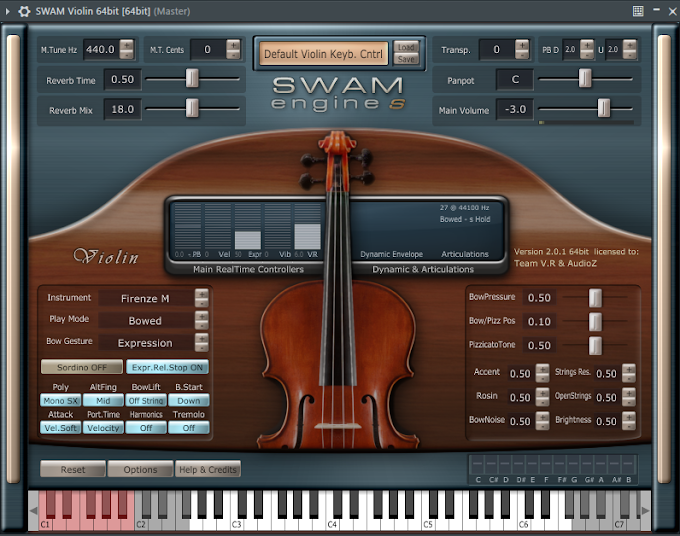Viewport: 680px width, 536px height.
Task: Save the preset with Save button
Action: (406, 59)
